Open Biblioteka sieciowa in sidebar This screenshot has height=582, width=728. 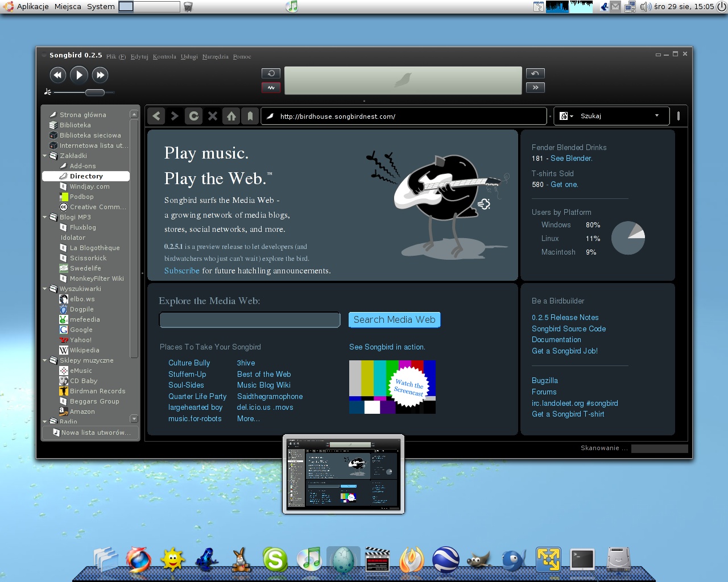86,135
